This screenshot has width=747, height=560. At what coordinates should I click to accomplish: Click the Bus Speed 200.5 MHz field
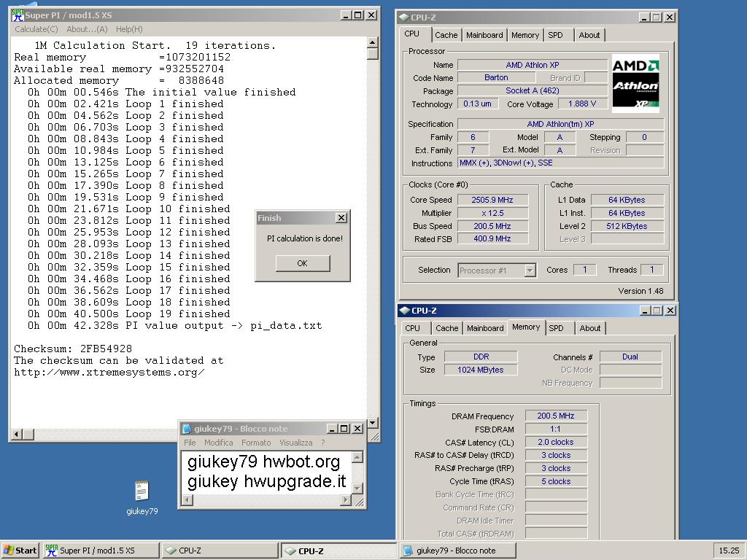click(x=492, y=226)
